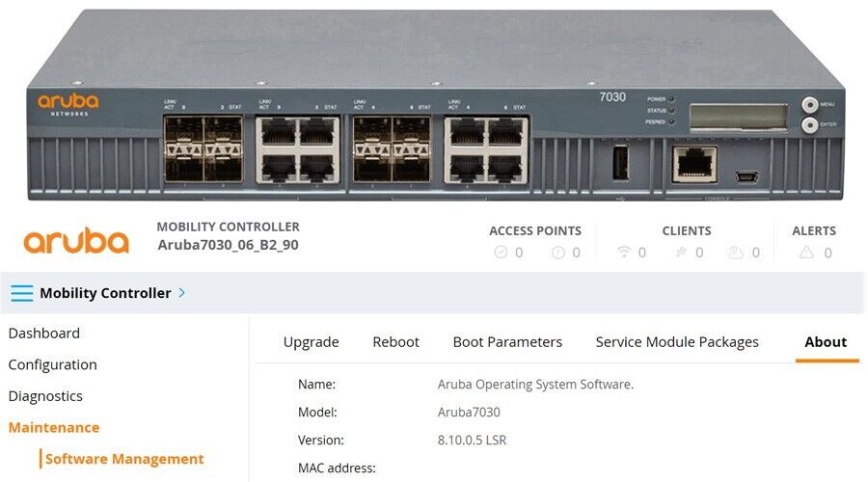Select Software Management in sidebar
Viewport: 868px width, 482px height.
[124, 459]
